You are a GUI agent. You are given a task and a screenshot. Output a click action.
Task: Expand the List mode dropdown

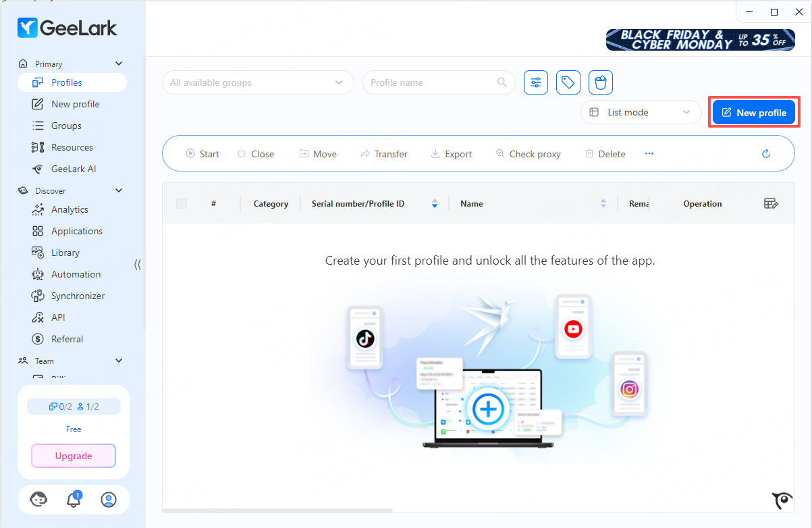[x=641, y=113]
